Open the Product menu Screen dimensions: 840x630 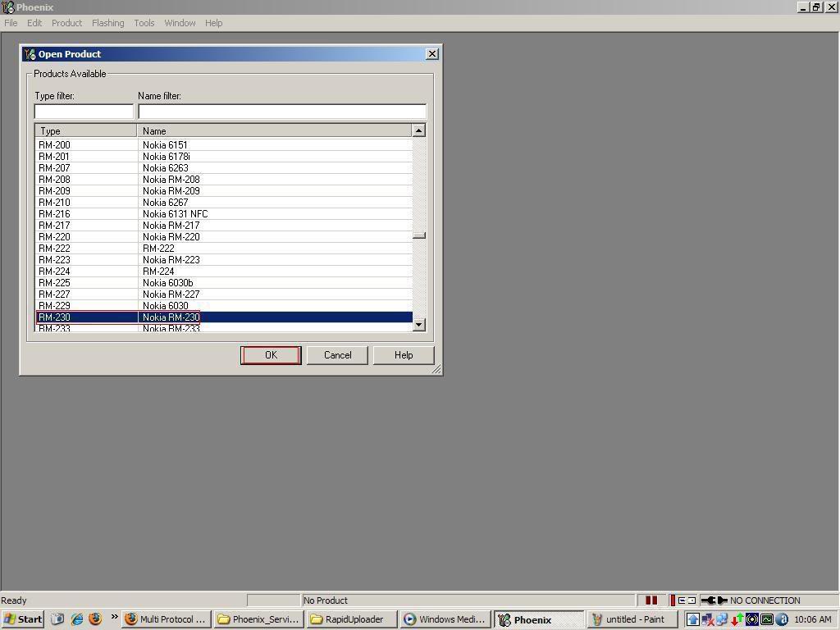click(x=67, y=23)
